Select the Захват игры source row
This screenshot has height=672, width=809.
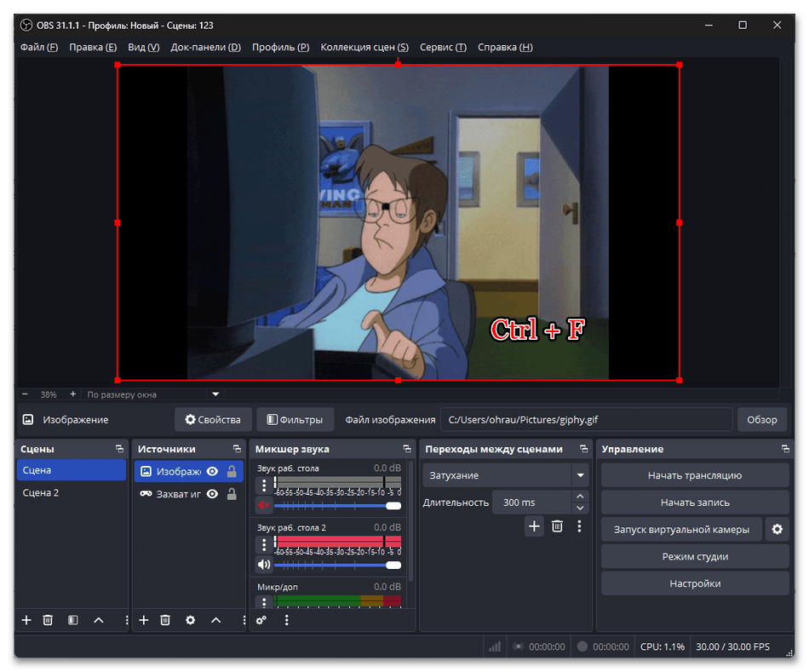pos(189,494)
